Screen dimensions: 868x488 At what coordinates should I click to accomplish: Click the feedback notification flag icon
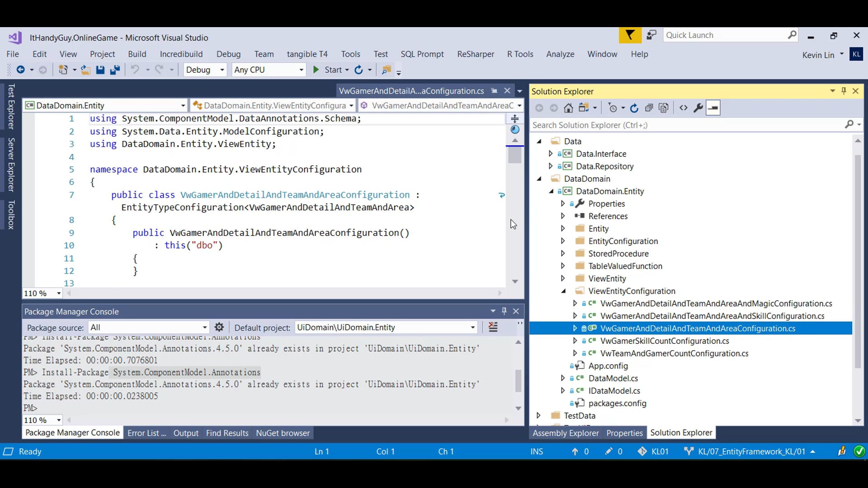point(630,35)
